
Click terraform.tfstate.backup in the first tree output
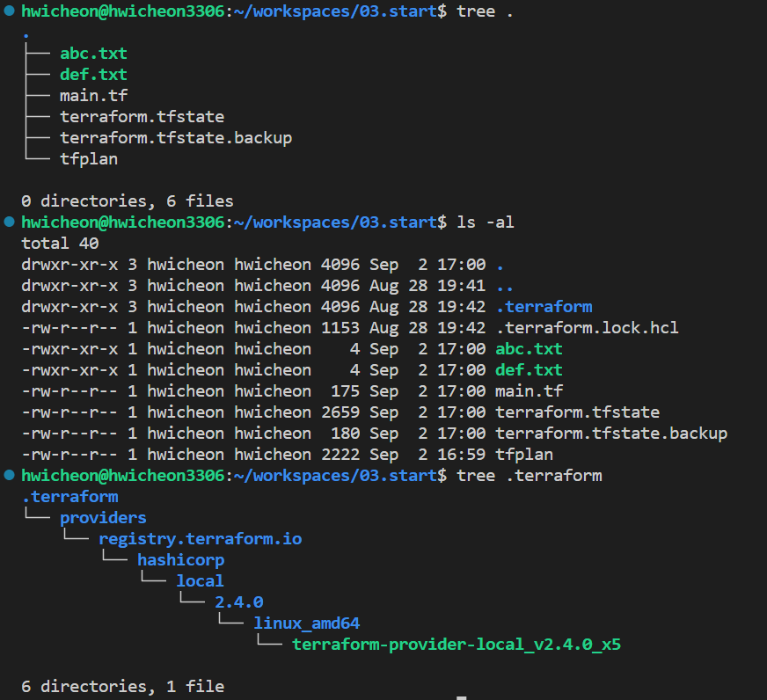click(x=176, y=138)
